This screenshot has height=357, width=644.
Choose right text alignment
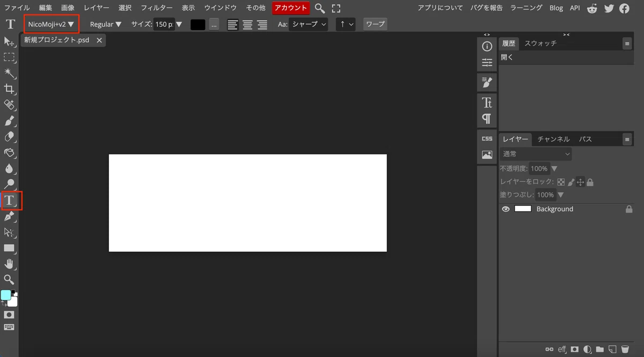tap(262, 24)
